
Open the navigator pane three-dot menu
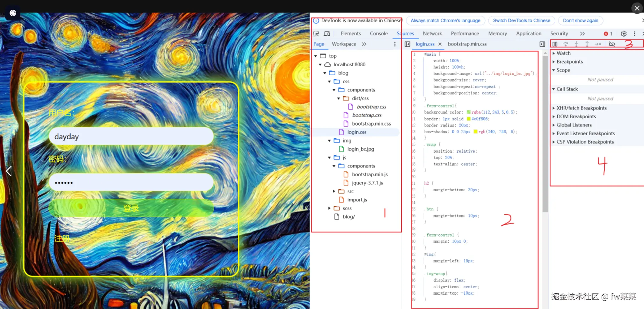[x=395, y=44]
